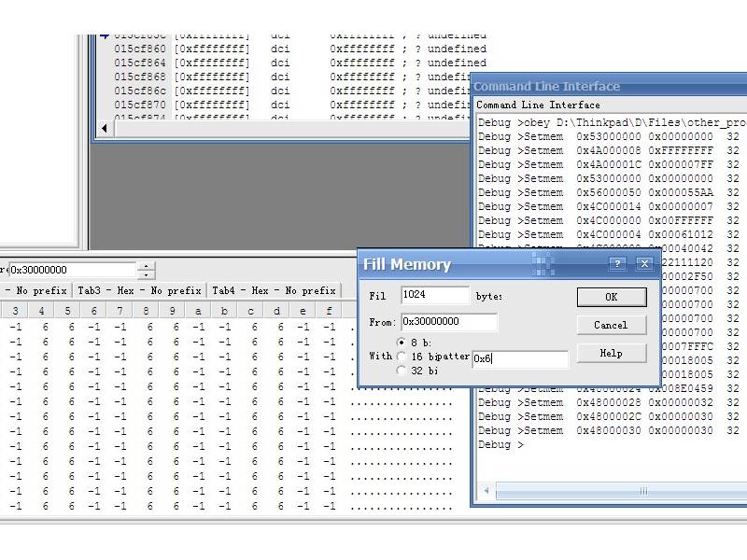The width and height of the screenshot is (747, 560).
Task: Switch to Tab3 - Hex - No prefix
Action: (139, 290)
